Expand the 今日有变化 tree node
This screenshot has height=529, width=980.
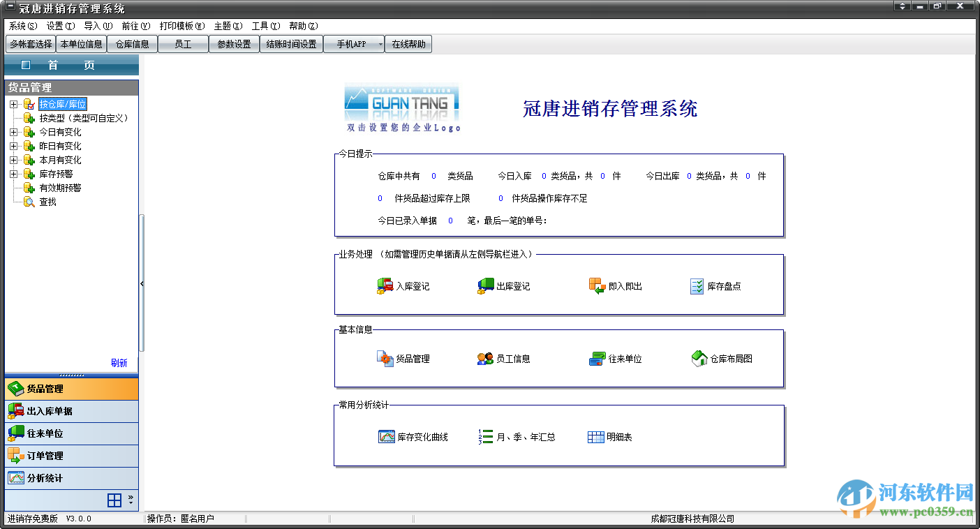tap(13, 132)
